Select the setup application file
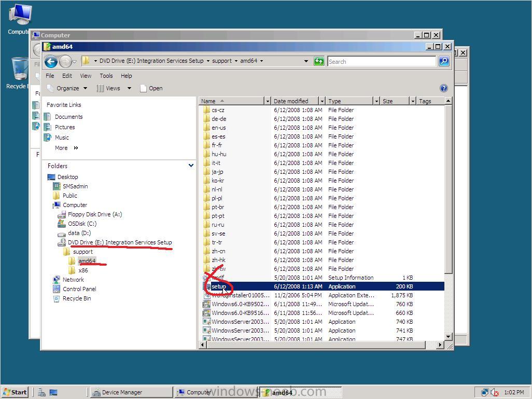532x399 pixels. (218, 286)
